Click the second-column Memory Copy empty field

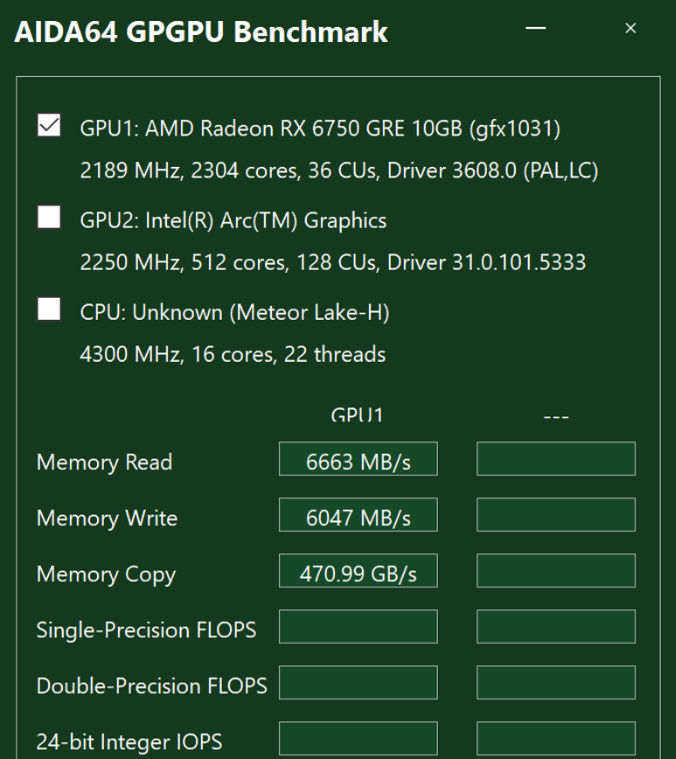tap(556, 571)
